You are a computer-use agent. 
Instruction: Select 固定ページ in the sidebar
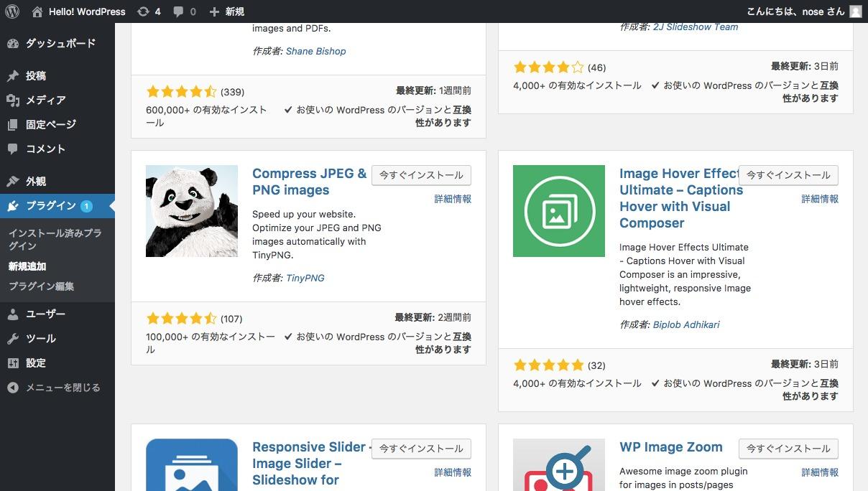tap(51, 125)
